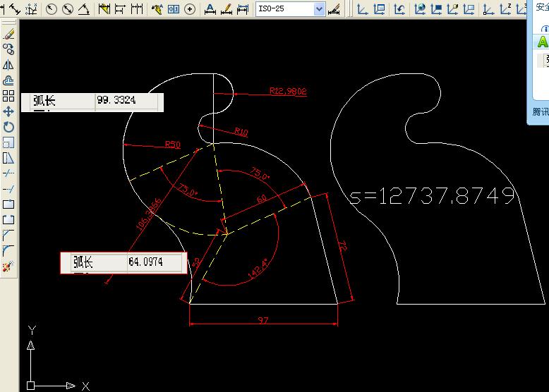Select the Scale tool
Viewport: 549px width, 392px height.
(x=8, y=142)
